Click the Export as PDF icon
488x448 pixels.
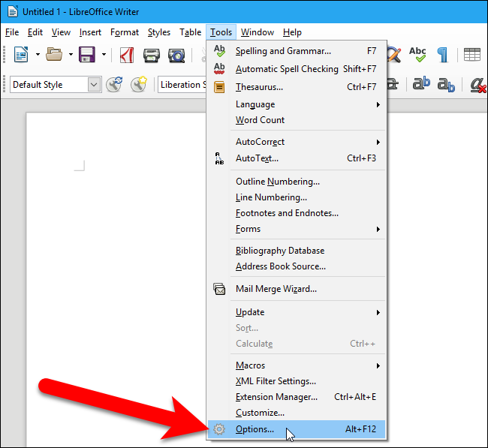(x=127, y=55)
